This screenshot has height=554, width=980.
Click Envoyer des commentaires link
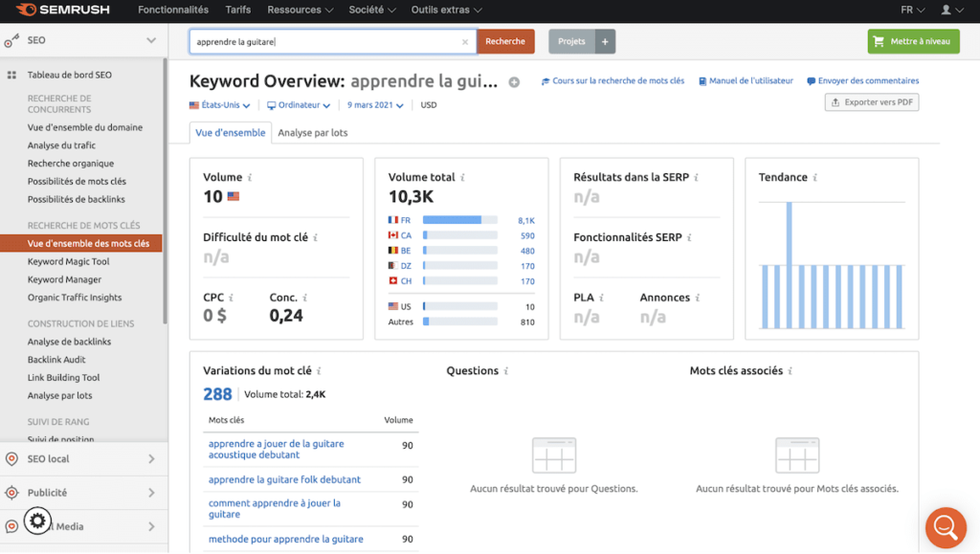click(x=862, y=80)
